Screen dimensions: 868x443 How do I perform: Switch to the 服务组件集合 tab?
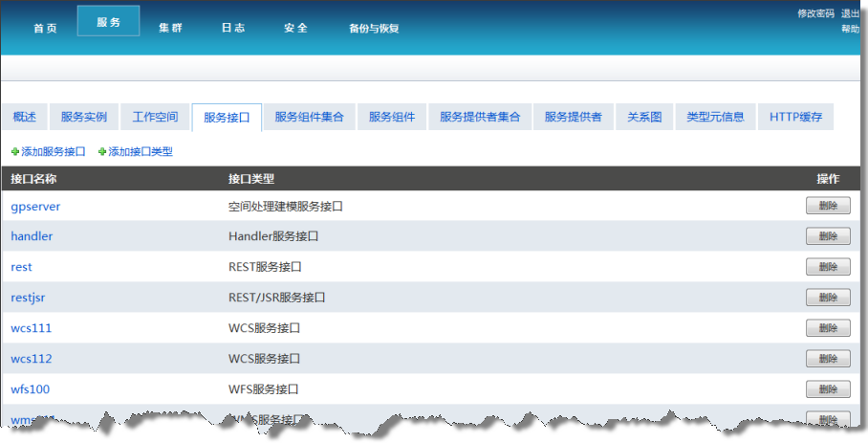(310, 117)
